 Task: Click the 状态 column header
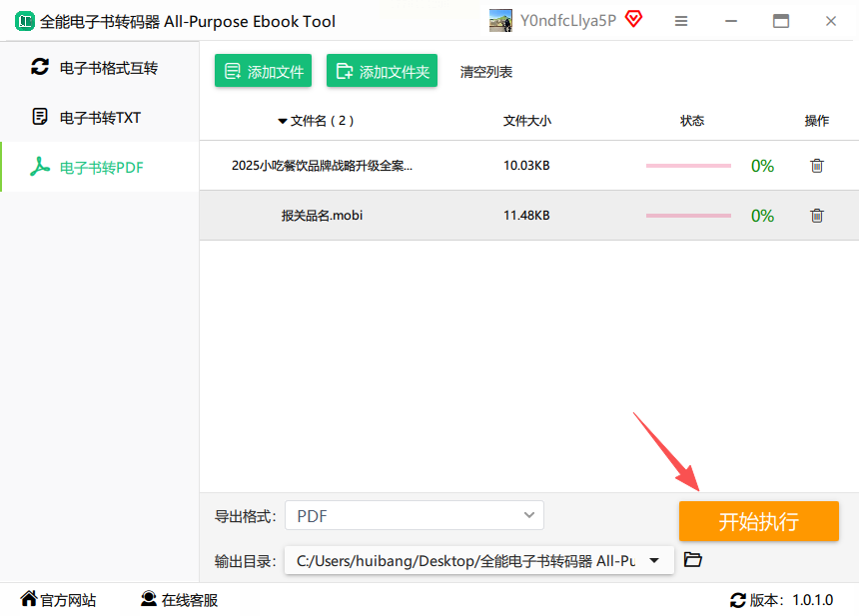(692, 121)
